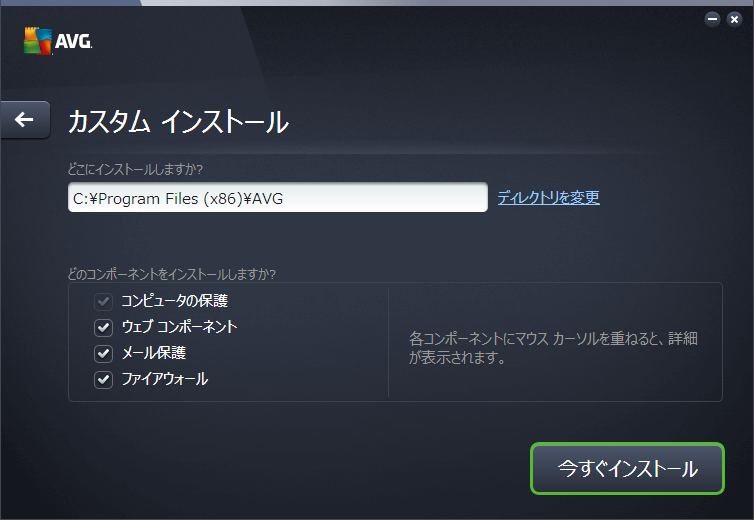Click the メール保護 label text

tap(154, 353)
